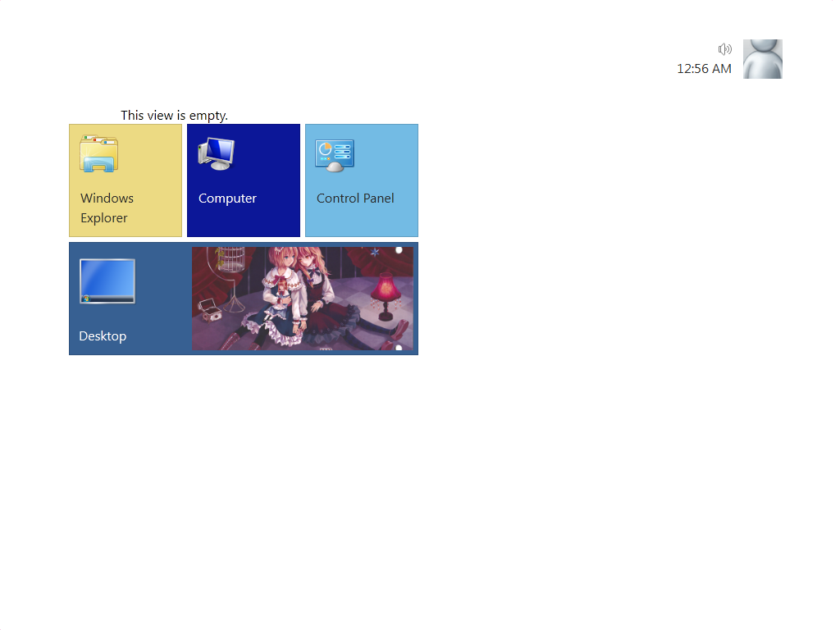Image resolution: width=840 pixels, height=630 pixels.
Task: Click the speaker volume icon
Action: coord(725,49)
